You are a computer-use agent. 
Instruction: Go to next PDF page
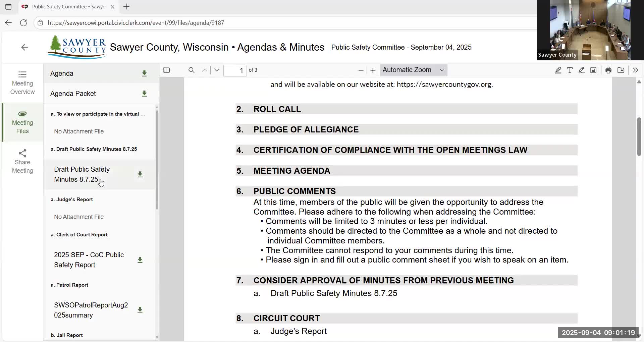click(x=217, y=70)
